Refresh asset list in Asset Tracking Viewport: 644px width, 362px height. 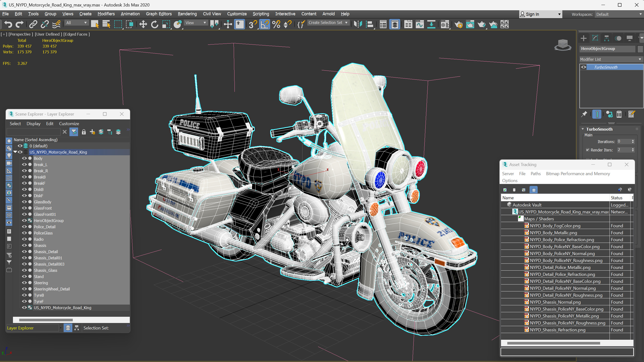(x=505, y=190)
